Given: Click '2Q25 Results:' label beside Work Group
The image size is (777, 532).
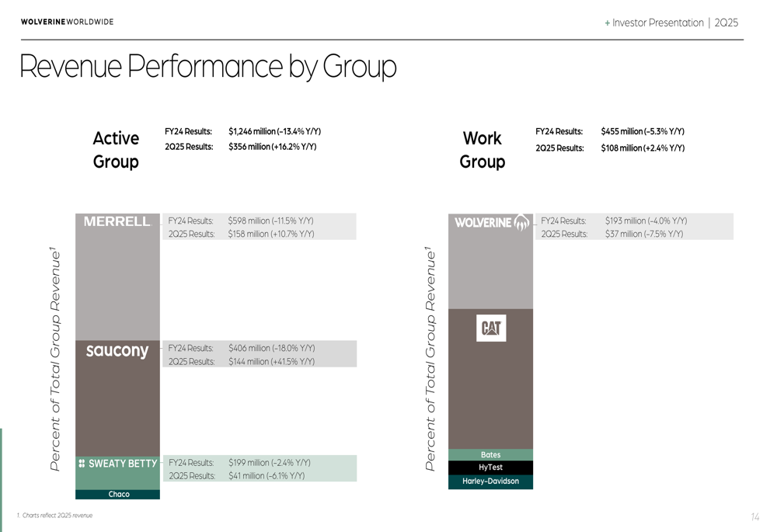Looking at the screenshot, I should 559,148.
